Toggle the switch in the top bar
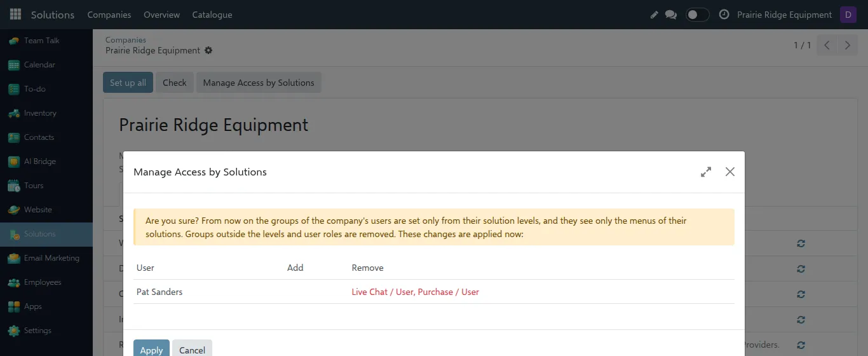The image size is (868, 356). coord(697,15)
